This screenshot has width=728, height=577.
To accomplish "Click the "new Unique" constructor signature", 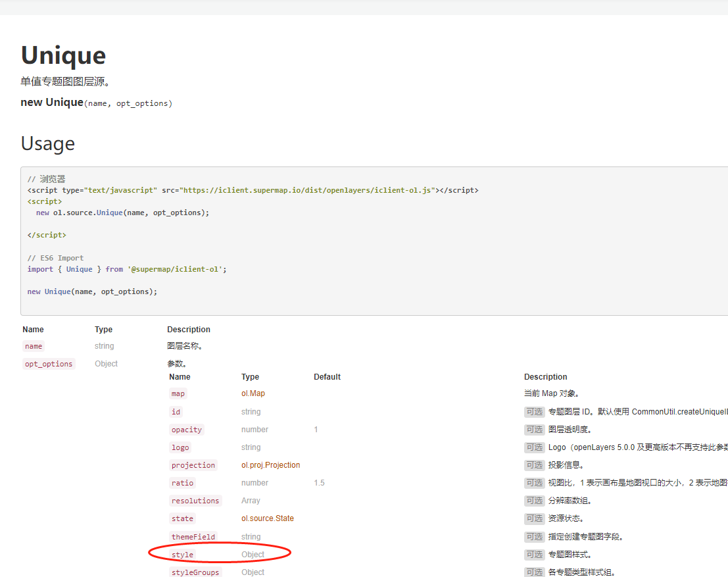I will click(x=97, y=103).
